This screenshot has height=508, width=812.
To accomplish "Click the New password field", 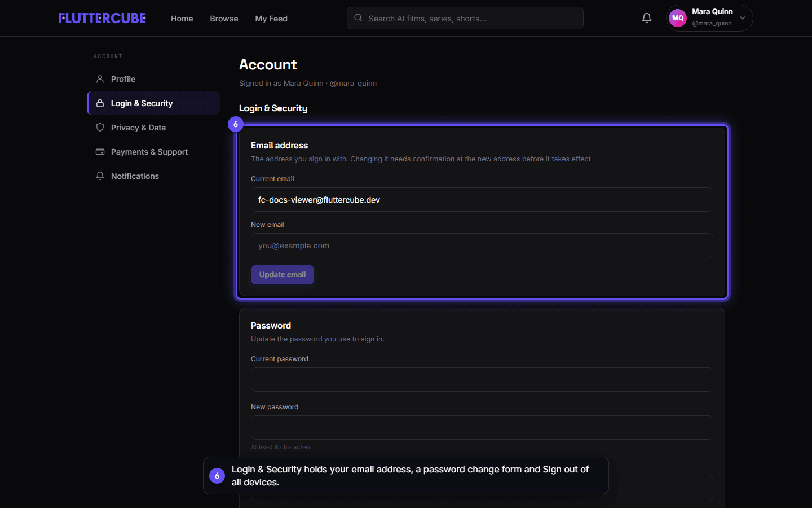I will click(482, 428).
